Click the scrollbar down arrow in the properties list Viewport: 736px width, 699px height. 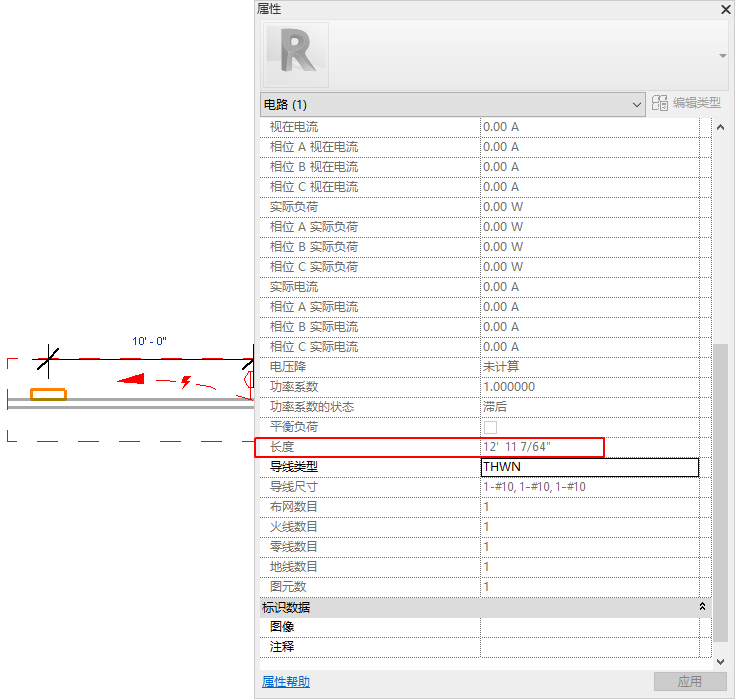tap(721, 661)
